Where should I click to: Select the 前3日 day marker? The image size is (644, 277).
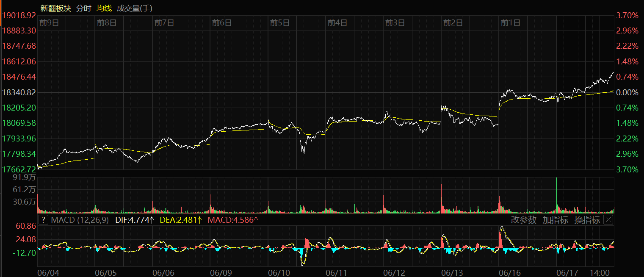(395, 23)
